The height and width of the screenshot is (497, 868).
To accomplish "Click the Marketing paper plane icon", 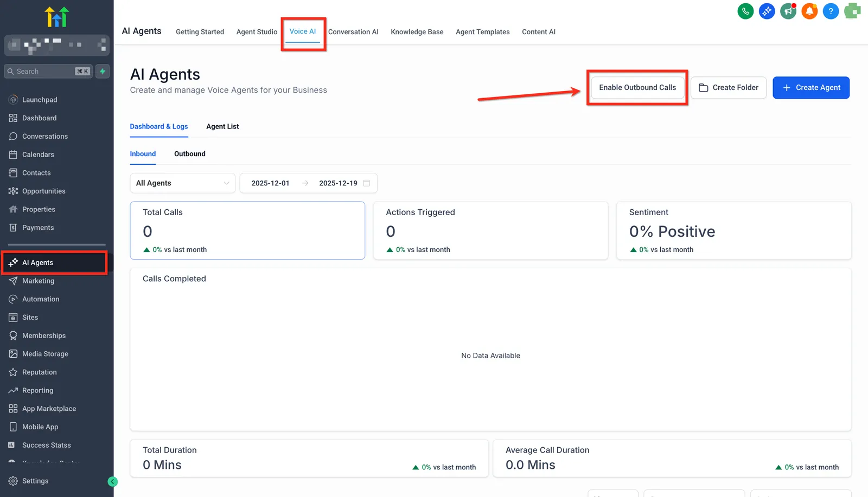I will coord(13,281).
